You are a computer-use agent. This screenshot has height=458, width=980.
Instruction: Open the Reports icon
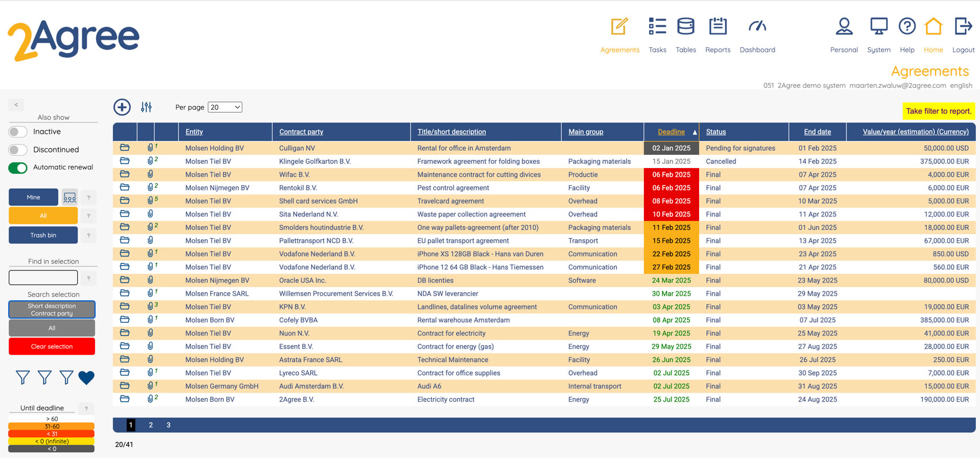click(718, 26)
